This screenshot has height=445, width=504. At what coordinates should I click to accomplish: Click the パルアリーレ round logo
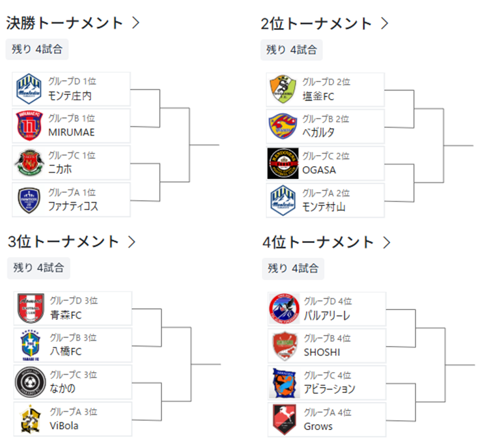click(x=285, y=309)
